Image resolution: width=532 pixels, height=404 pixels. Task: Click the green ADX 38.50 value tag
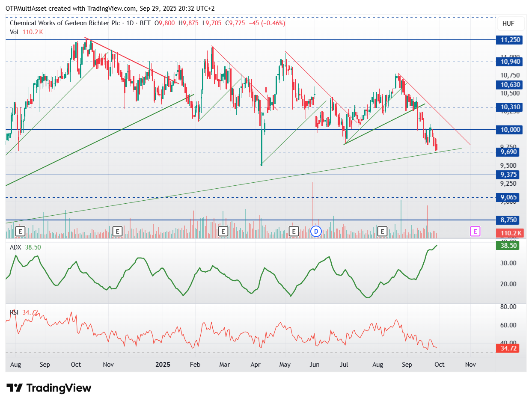click(508, 246)
